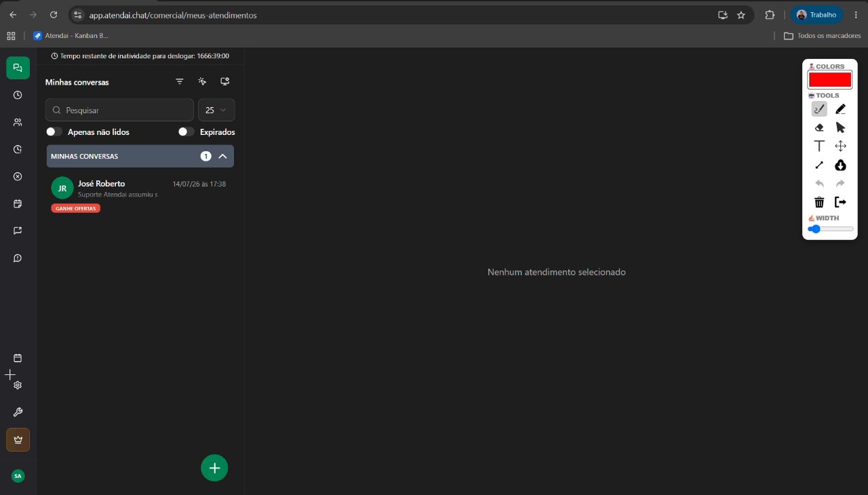Click the download cloud tool icon

point(841,165)
